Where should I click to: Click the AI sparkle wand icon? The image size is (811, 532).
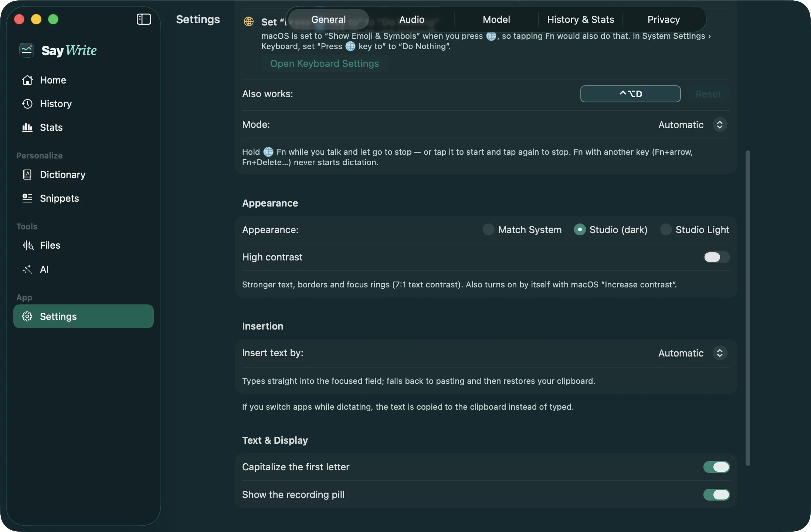click(27, 269)
